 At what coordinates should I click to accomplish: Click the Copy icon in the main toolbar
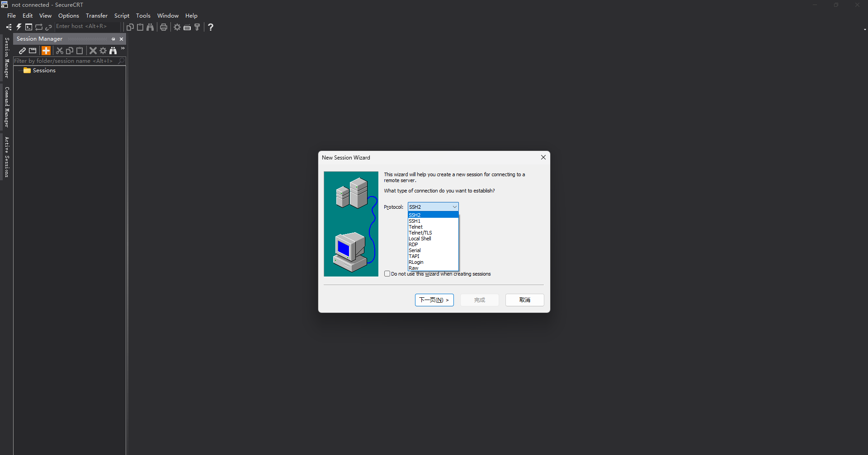pyautogui.click(x=130, y=27)
